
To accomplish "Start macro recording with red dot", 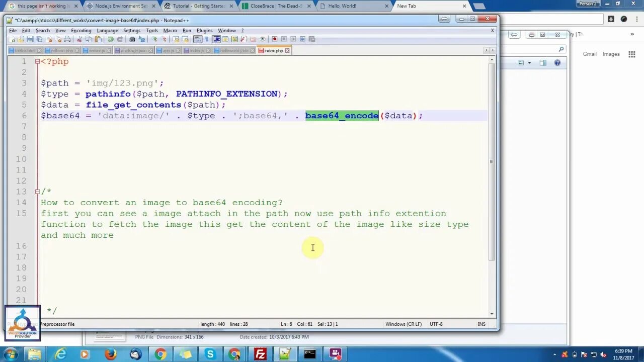I will pyautogui.click(x=274, y=39).
